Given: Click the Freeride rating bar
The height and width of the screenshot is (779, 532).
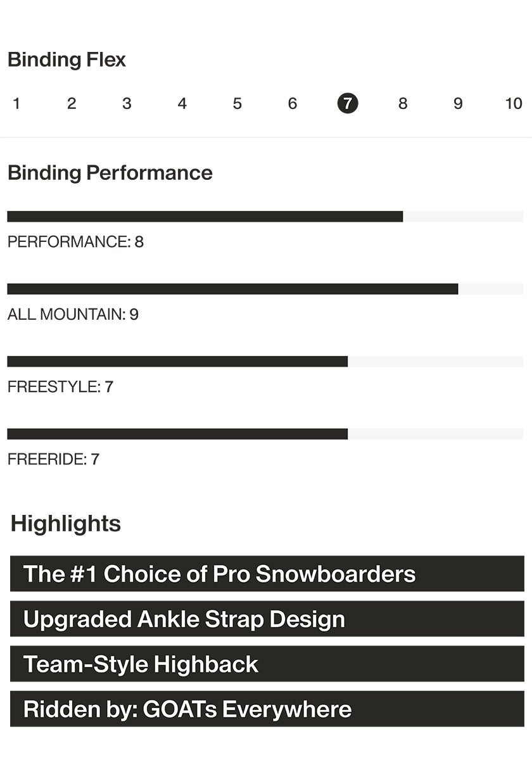Looking at the screenshot, I should pos(265,434).
